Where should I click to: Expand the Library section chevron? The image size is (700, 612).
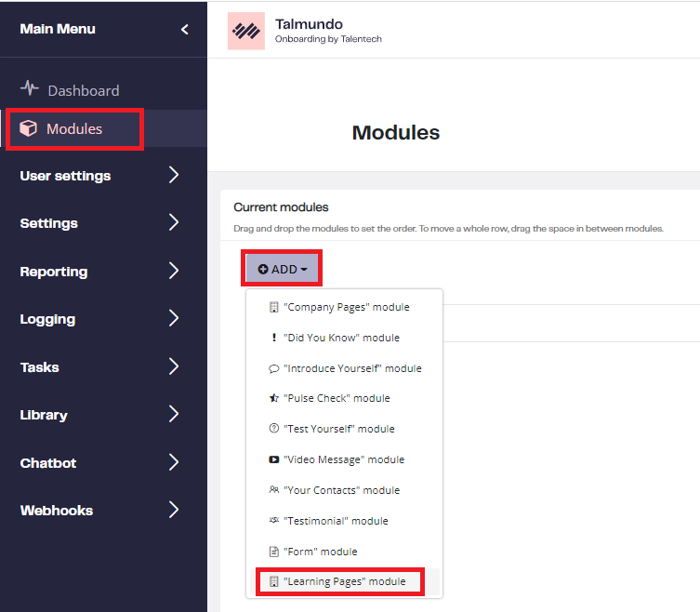pos(174,414)
